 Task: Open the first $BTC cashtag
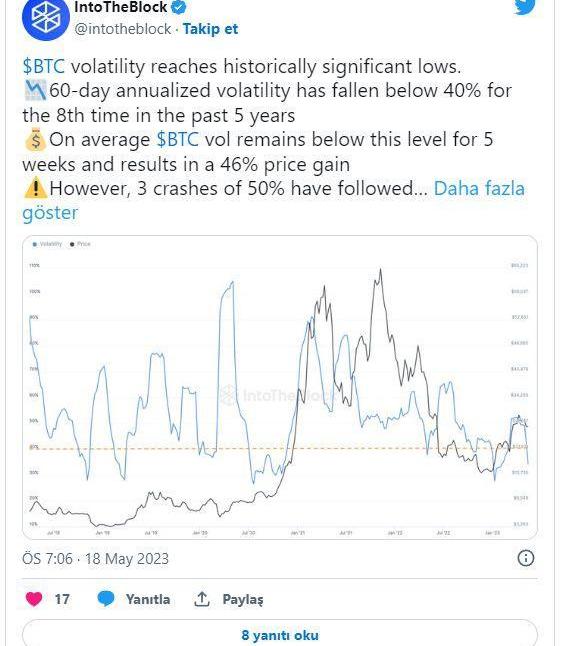(x=44, y=67)
